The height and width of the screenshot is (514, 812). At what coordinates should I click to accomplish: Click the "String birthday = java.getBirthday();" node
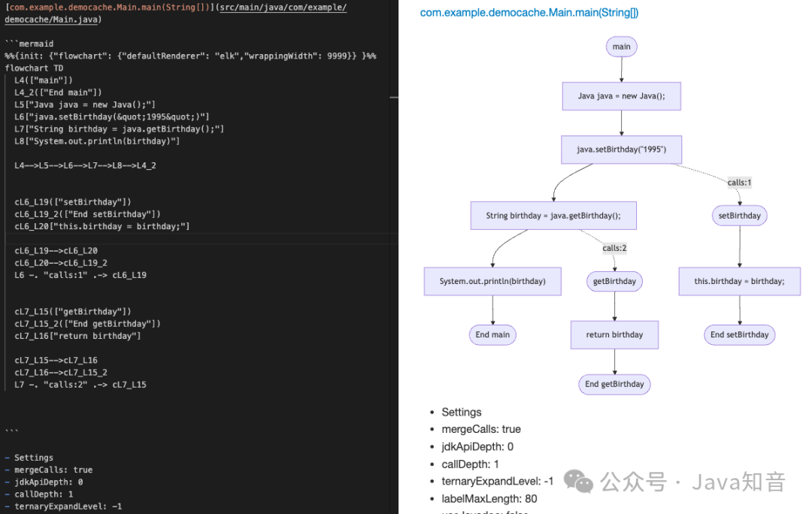pos(553,215)
